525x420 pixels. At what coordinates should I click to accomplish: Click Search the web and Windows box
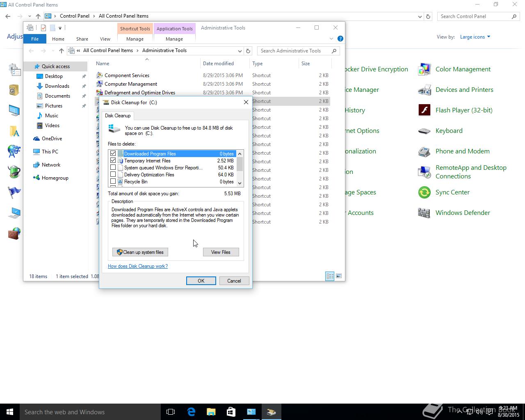[90, 412]
